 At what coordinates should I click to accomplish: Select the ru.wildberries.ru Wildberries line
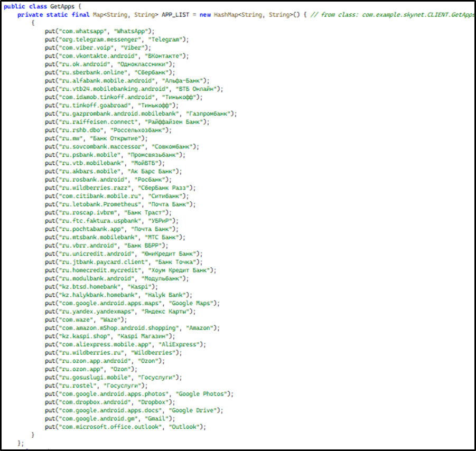[113, 352]
